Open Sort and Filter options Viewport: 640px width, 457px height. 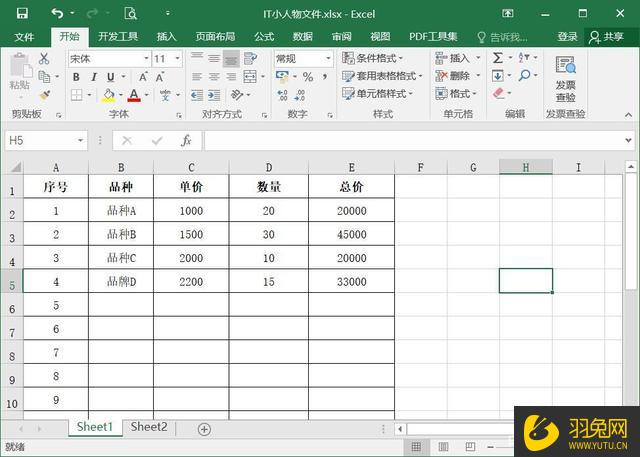tap(524, 58)
